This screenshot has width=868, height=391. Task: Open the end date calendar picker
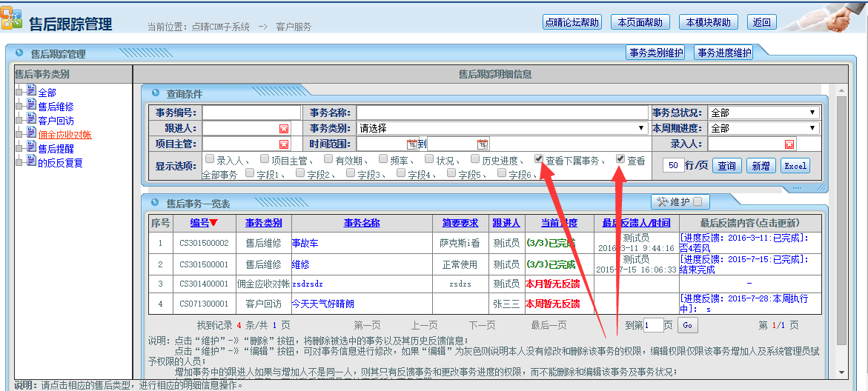coord(482,144)
